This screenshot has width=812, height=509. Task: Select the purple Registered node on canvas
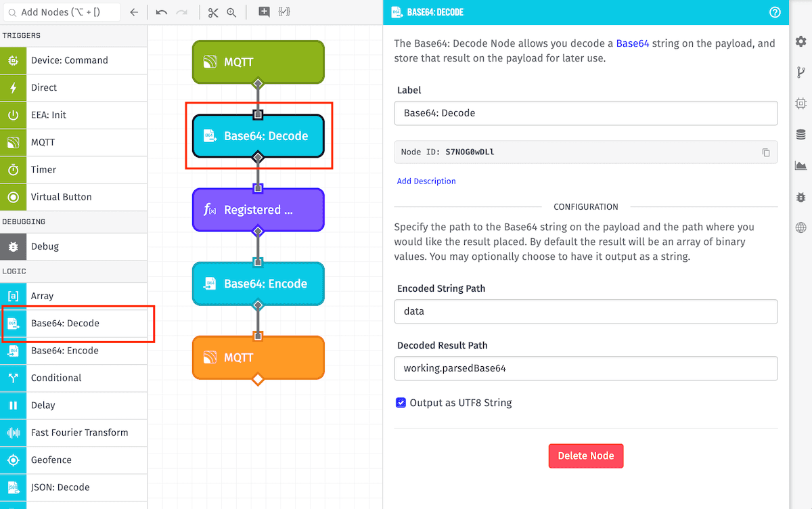point(258,210)
